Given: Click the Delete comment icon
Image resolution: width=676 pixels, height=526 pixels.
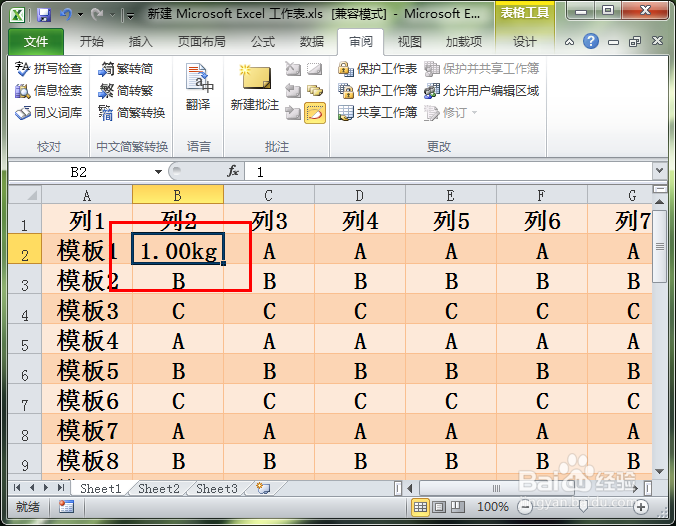Looking at the screenshot, I should point(293,69).
